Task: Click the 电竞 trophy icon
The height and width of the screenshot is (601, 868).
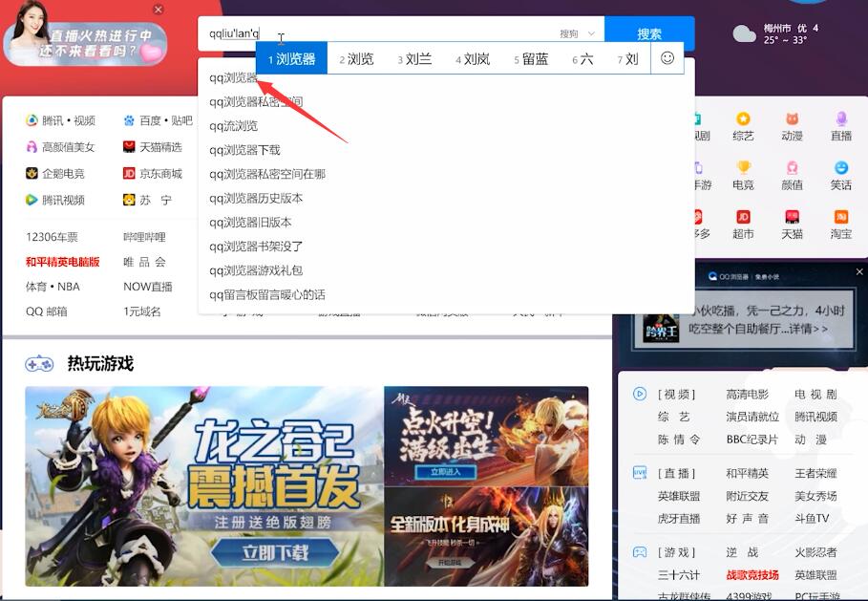Action: coord(743,167)
